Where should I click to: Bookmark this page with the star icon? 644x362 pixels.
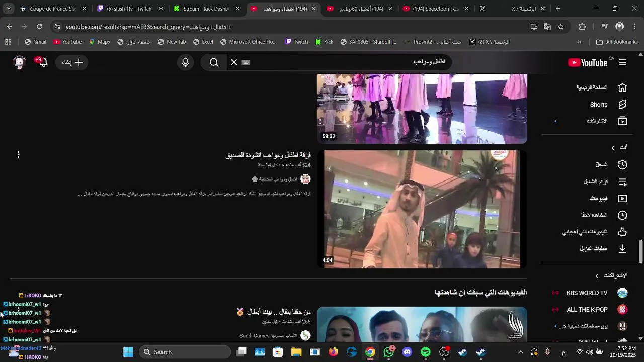pos(561,27)
